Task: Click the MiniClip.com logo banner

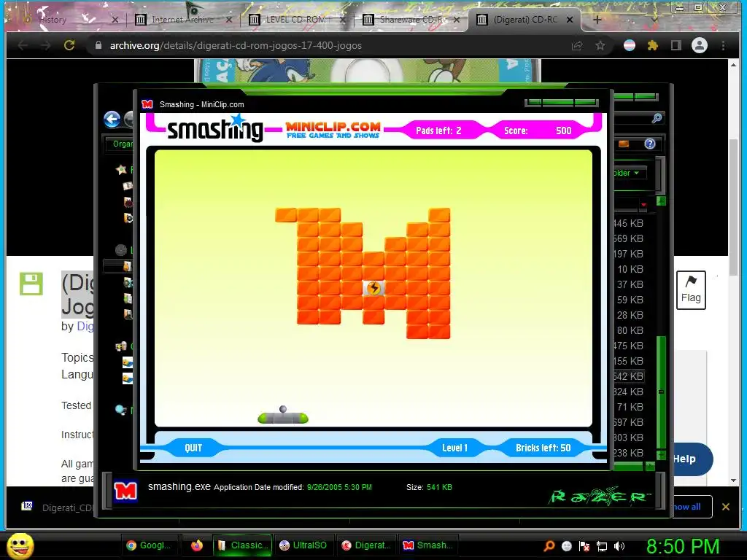Action: [x=333, y=130]
